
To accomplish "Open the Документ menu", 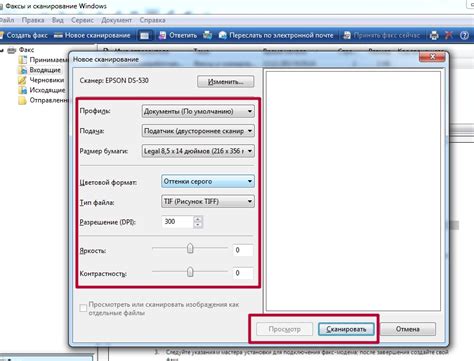I will tap(117, 20).
